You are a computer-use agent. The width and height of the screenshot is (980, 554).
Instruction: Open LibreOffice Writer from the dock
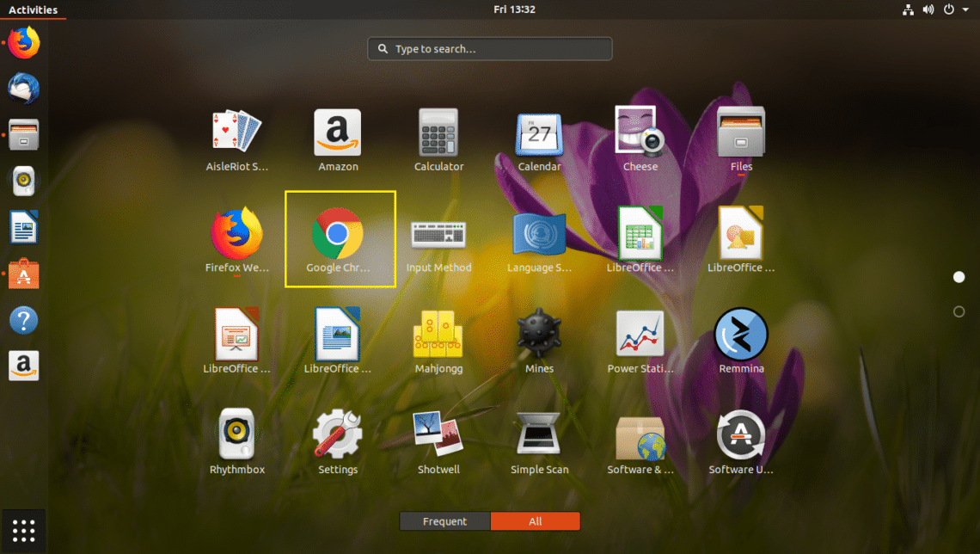point(24,227)
